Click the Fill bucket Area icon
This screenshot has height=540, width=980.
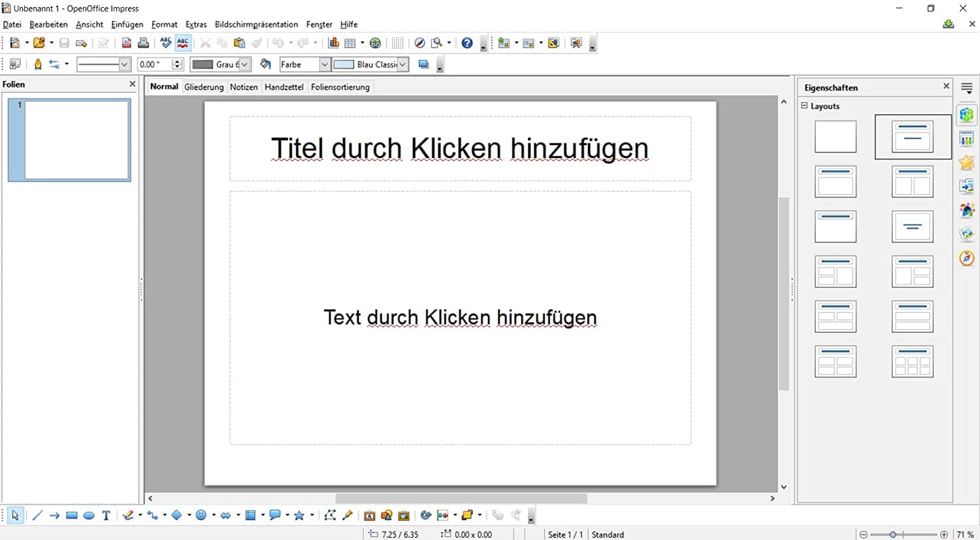click(x=265, y=64)
